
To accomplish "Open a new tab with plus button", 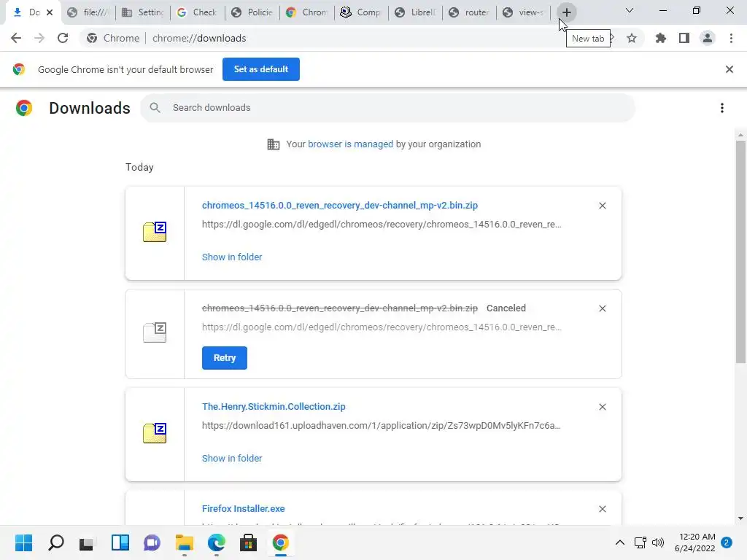I will 566,12.
